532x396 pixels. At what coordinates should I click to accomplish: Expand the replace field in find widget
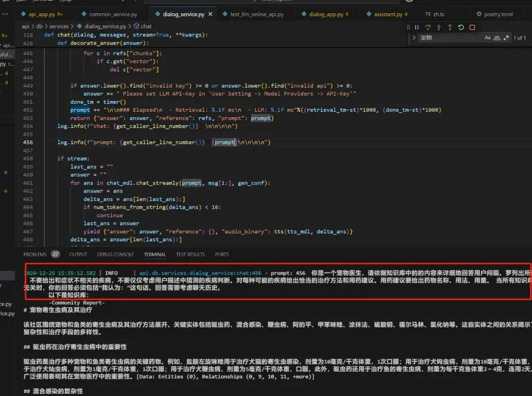tap(414, 37)
